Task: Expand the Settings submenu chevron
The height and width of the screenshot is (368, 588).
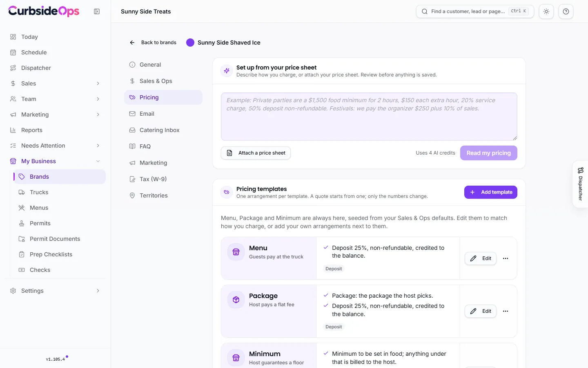Action: (x=98, y=291)
